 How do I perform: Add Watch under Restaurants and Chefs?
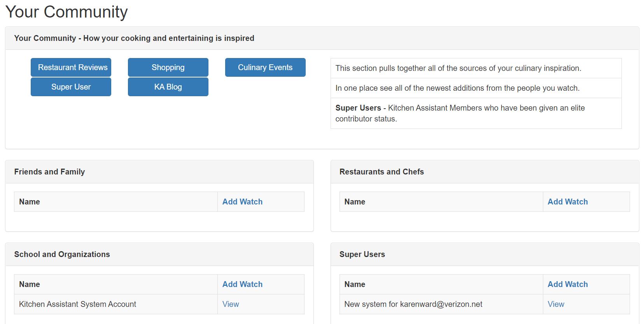click(568, 202)
